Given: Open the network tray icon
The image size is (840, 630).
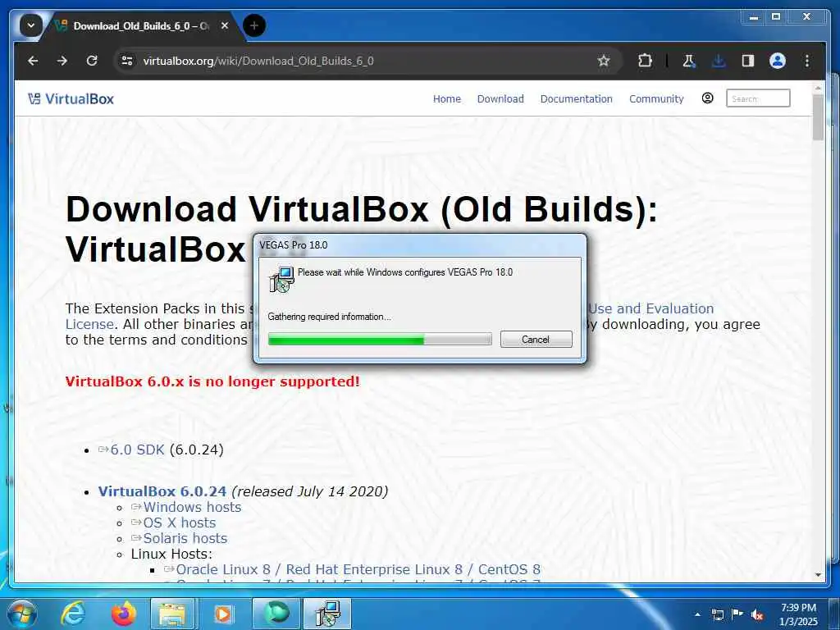Looking at the screenshot, I should point(717,614).
